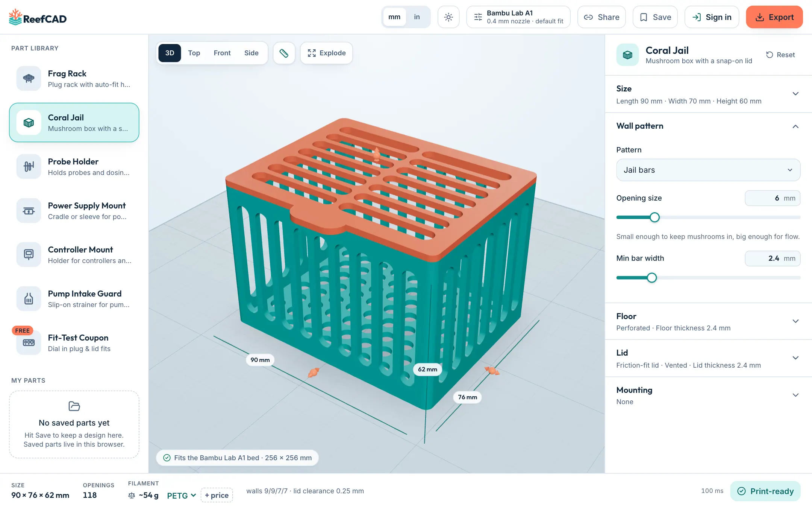812x508 pixels.
Task: Click the Opening size slider handle
Action: coord(654,217)
